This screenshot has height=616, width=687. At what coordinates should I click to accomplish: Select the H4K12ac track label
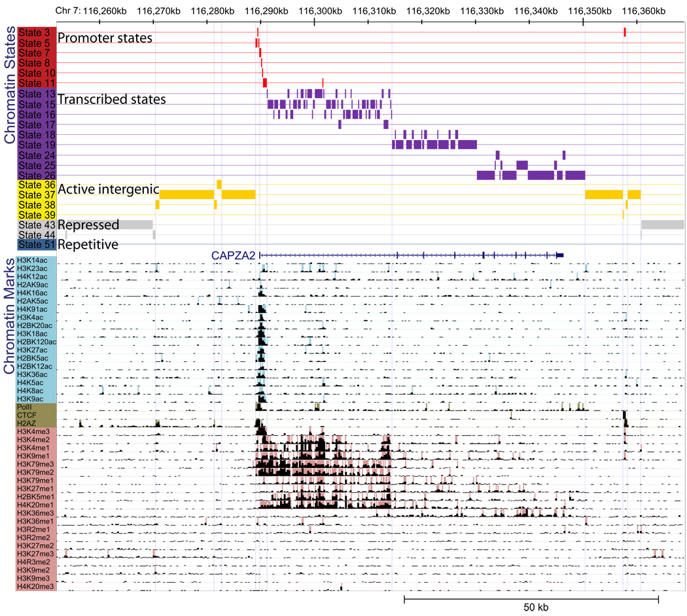point(33,277)
